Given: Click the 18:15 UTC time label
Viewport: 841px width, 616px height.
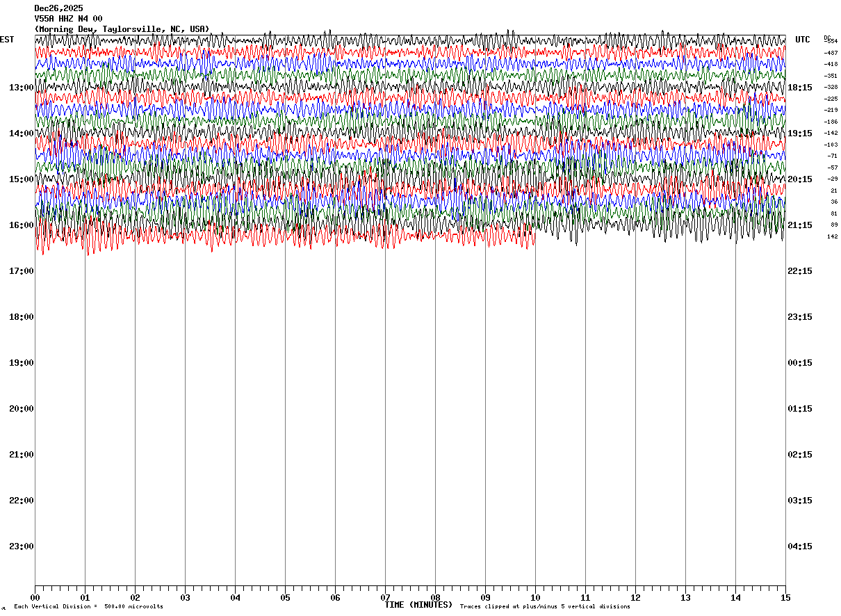Looking at the screenshot, I should [800, 88].
